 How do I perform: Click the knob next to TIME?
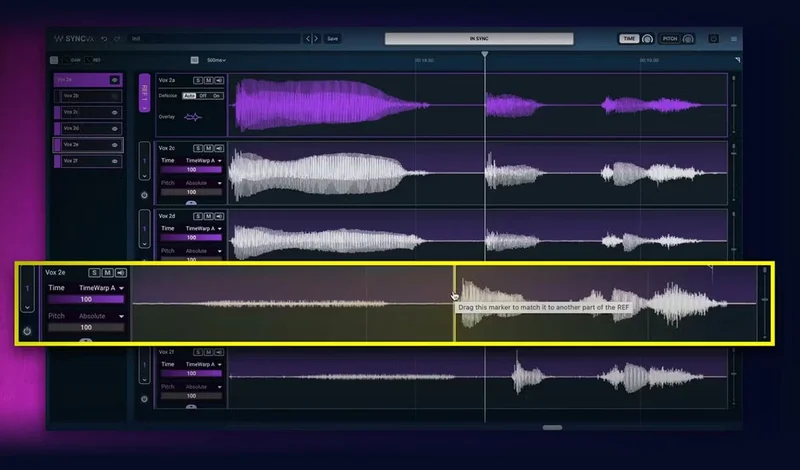pyautogui.click(x=647, y=39)
